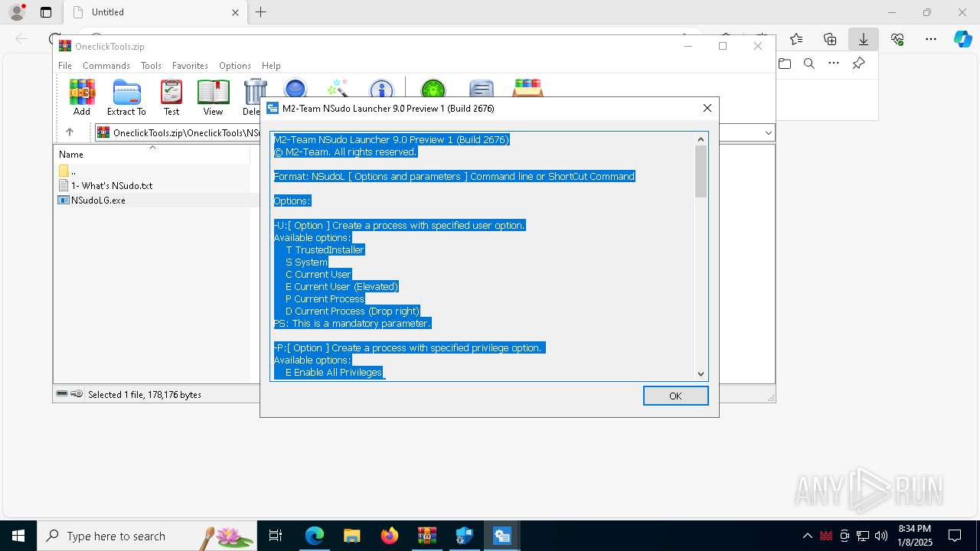
Task: Click the VirusScan green bug icon
Action: point(433,88)
